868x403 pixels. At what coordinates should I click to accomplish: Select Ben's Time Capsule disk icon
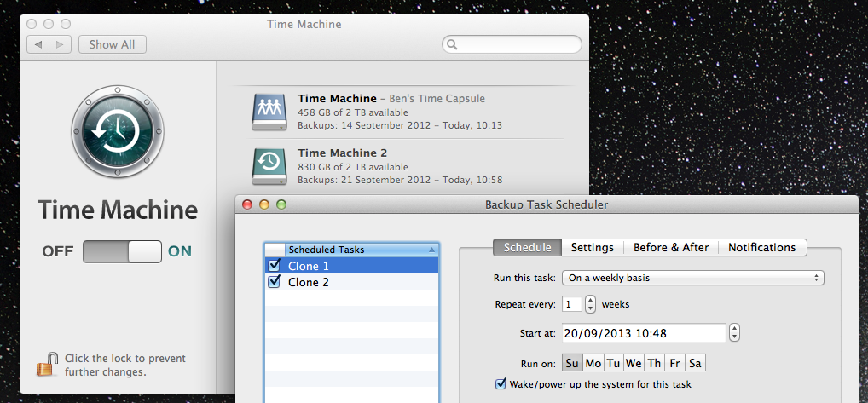click(269, 112)
